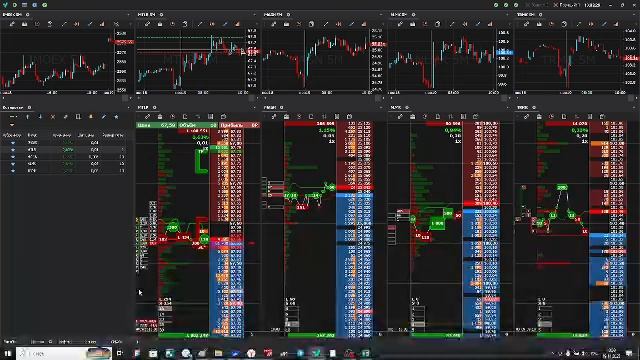Select the third workspace tab at bottom
Viewport: 640px width, 360px height.
(65, 342)
